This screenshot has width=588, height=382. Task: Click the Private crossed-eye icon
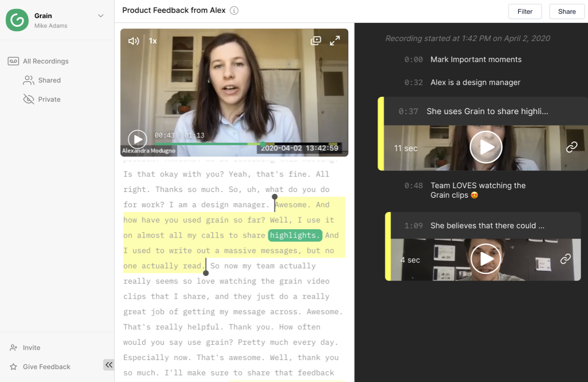pos(28,99)
